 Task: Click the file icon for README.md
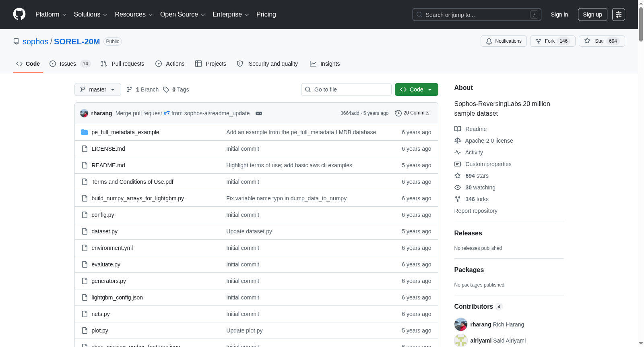click(85, 165)
